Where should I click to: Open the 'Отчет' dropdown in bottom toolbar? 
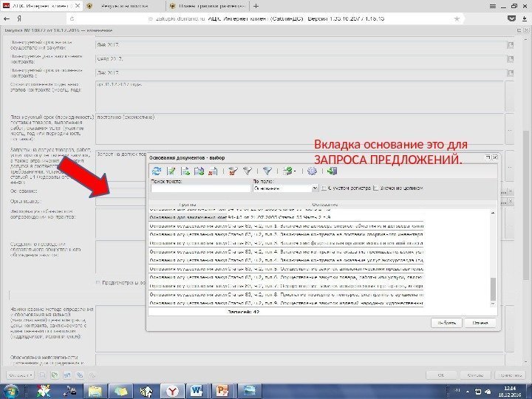point(21,375)
